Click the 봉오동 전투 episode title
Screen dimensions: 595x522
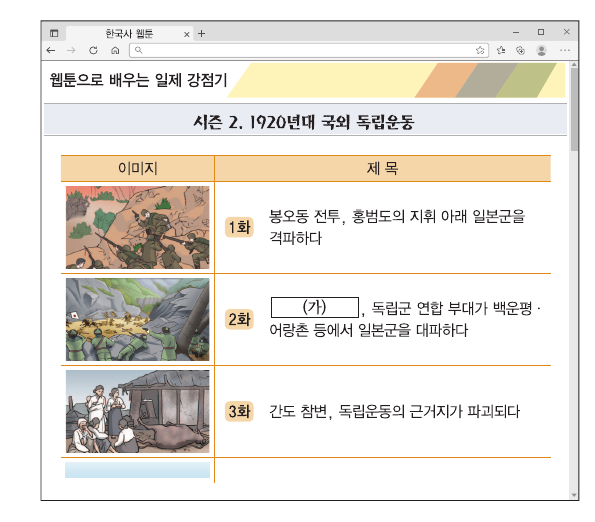397,227
